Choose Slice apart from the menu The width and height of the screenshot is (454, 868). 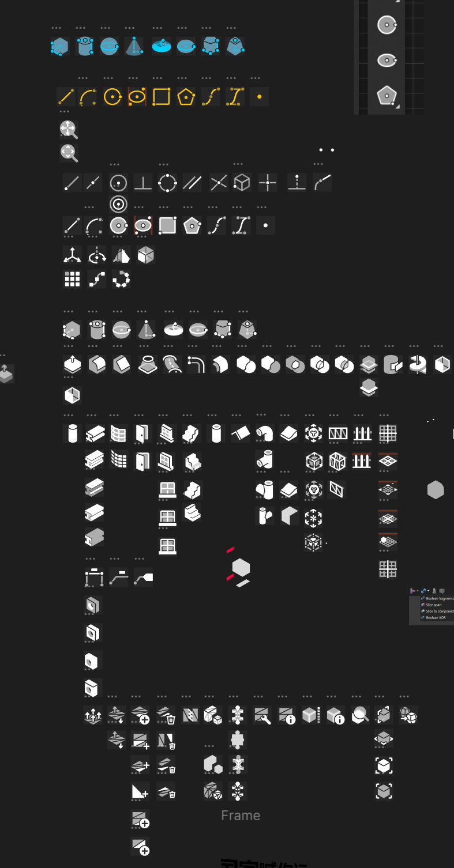(x=433, y=605)
